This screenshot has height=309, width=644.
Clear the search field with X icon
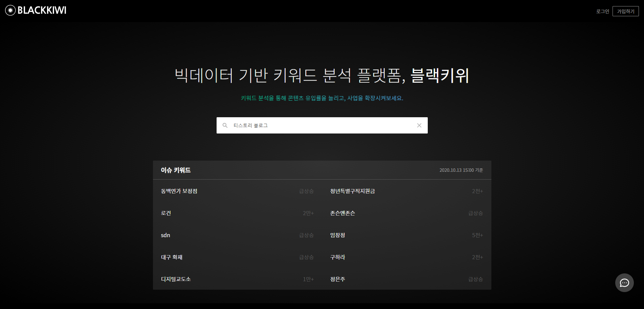click(x=419, y=125)
